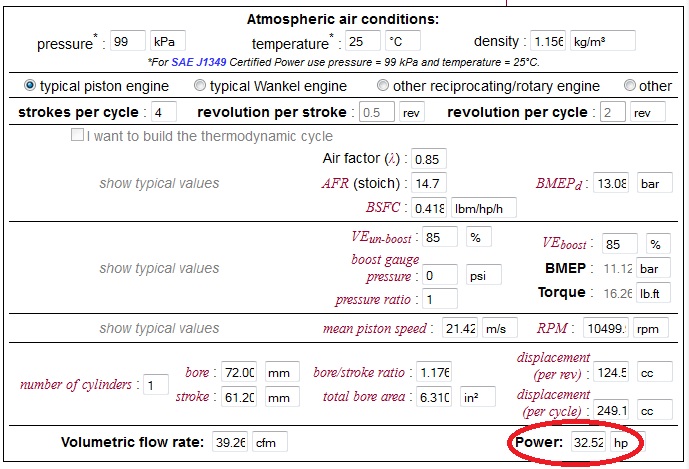
Task: Click the atmospheric pressure input field
Action: pyautogui.click(x=128, y=41)
